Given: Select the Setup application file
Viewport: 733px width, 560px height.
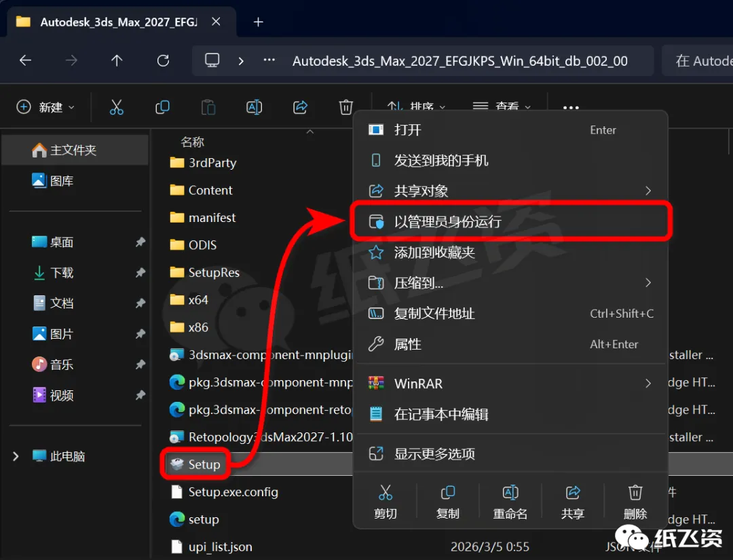Looking at the screenshot, I should [x=195, y=464].
